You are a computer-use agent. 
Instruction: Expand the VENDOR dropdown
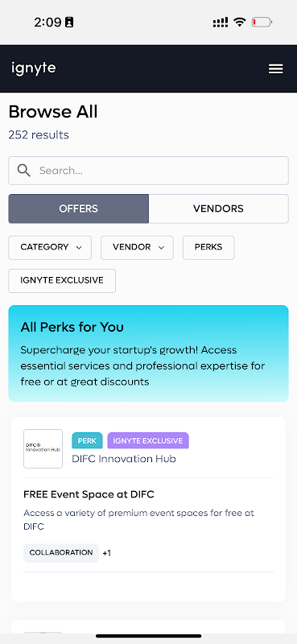point(137,248)
